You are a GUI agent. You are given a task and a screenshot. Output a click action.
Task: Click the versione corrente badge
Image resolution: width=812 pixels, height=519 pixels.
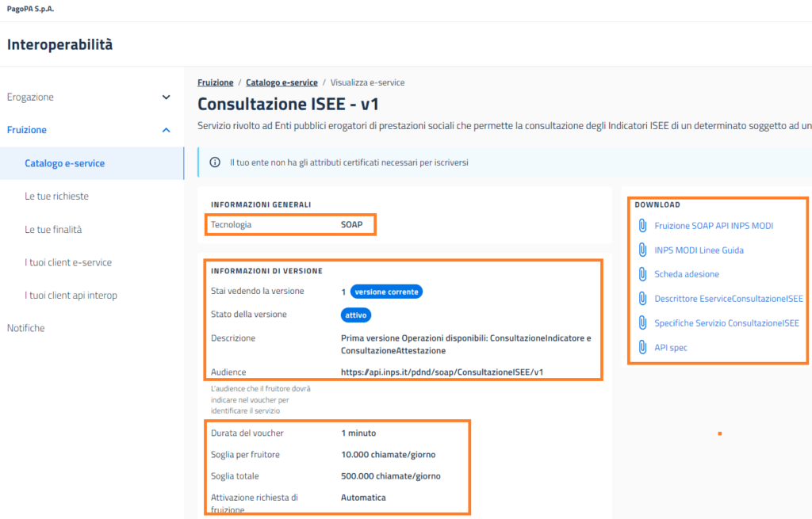[x=386, y=292]
